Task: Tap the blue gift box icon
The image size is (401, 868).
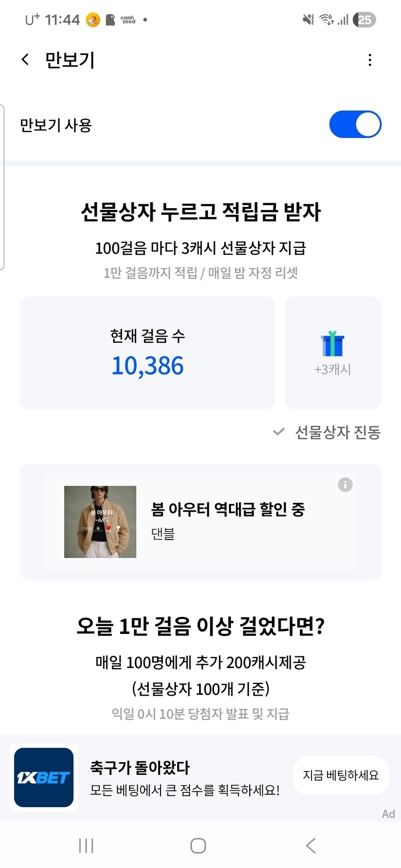Action: pos(332,344)
